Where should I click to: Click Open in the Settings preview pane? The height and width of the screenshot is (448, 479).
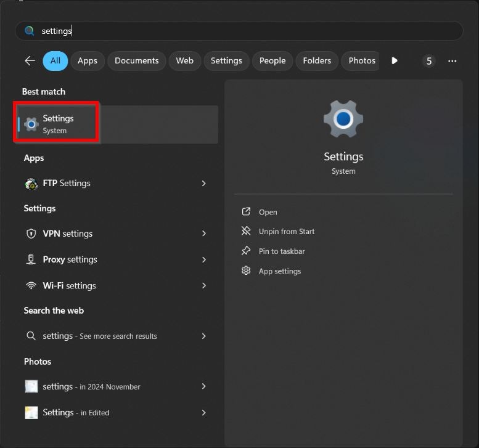[268, 212]
